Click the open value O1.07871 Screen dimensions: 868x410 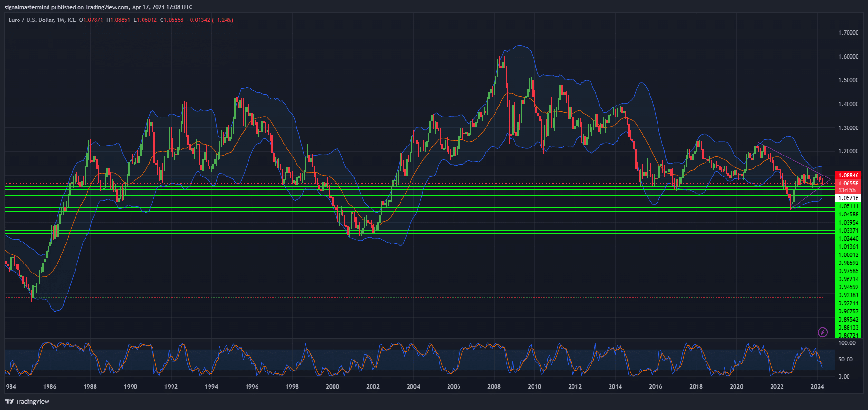point(91,20)
